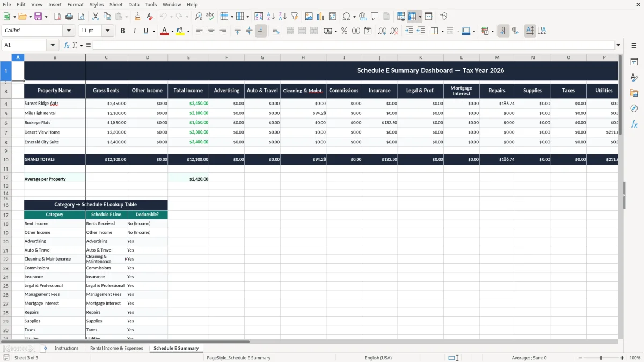644x362 pixels.
Task: Click the zoom in plus button
Action: tap(623, 358)
